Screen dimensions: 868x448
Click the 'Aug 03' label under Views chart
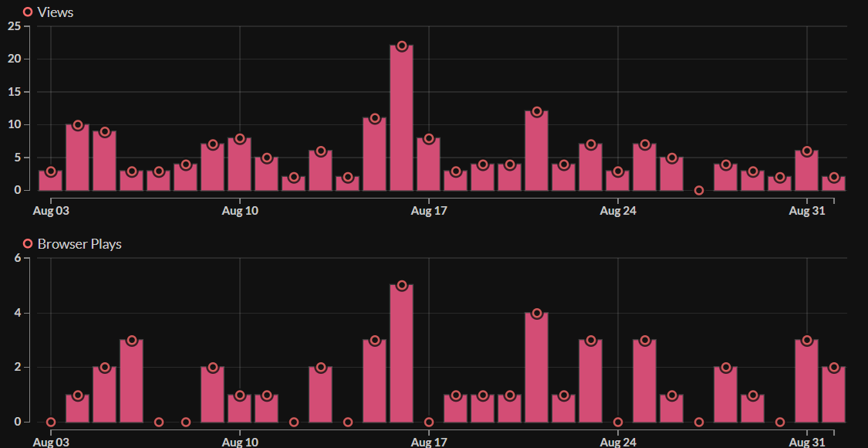pyautogui.click(x=51, y=211)
